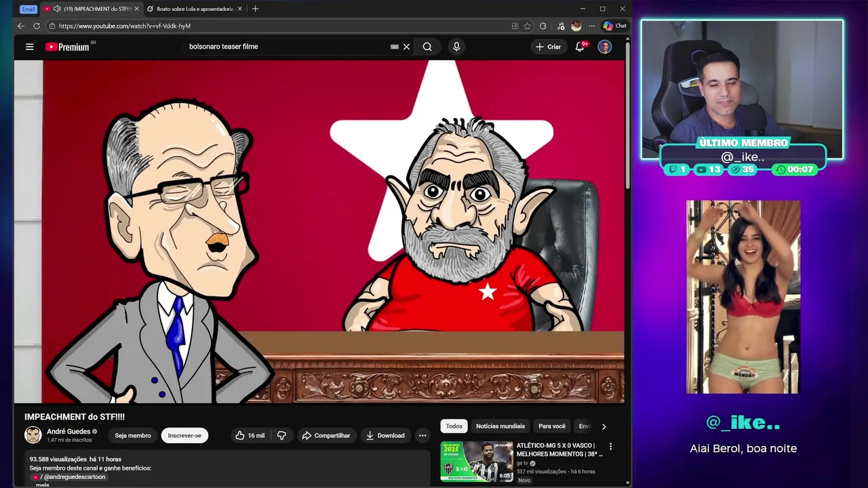The height and width of the screenshot is (488, 868).
Task: Open options menu for Atlético-MG video
Action: tap(610, 447)
